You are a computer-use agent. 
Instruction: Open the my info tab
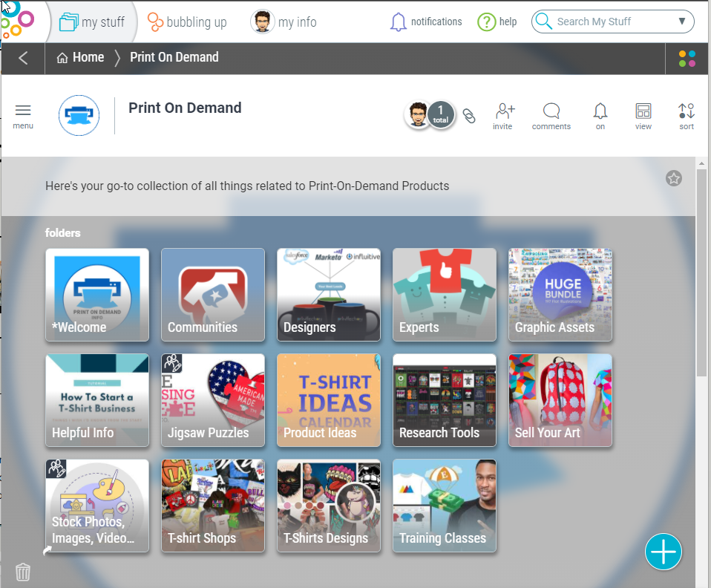coord(284,22)
